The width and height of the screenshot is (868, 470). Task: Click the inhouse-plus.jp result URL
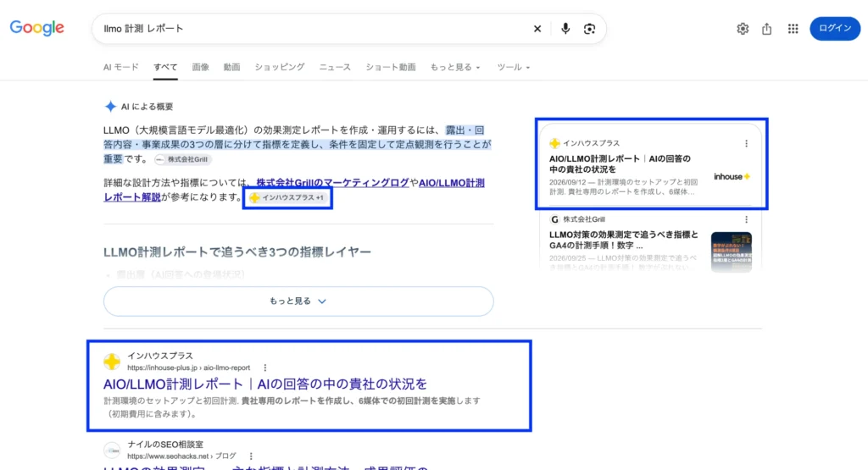[189, 368]
